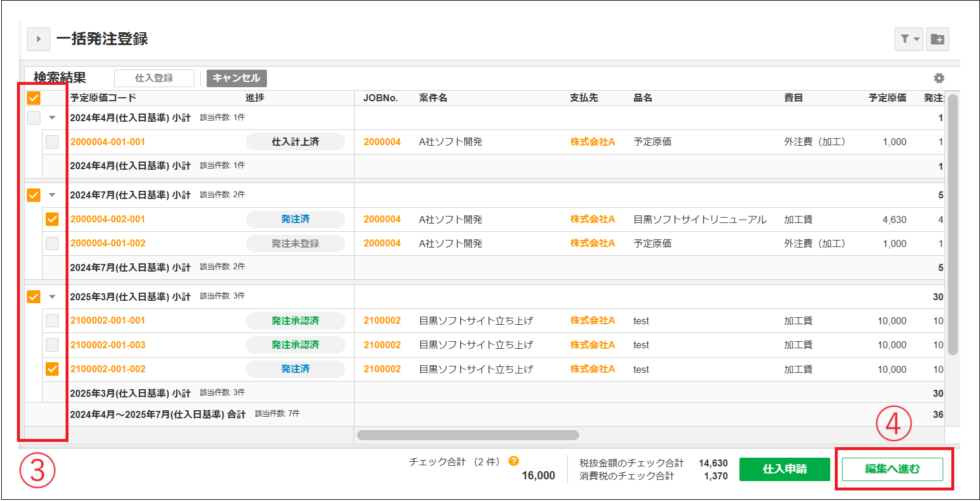Open table settings gear icon

click(939, 78)
